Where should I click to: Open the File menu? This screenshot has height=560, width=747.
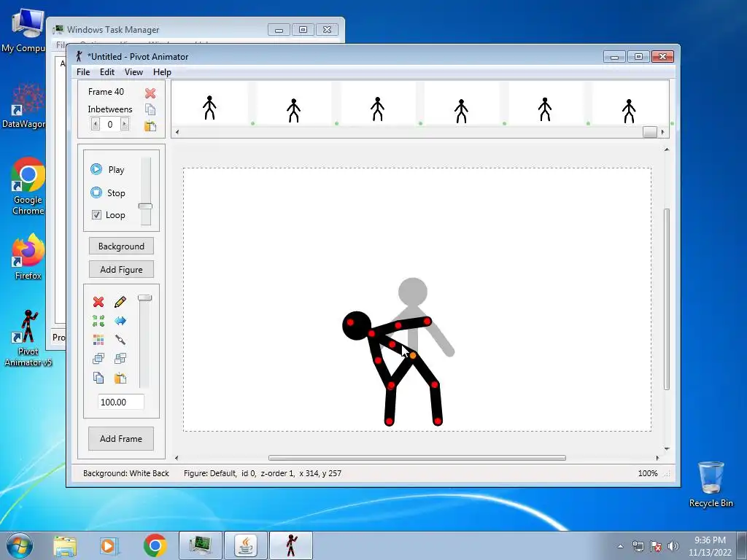83,72
